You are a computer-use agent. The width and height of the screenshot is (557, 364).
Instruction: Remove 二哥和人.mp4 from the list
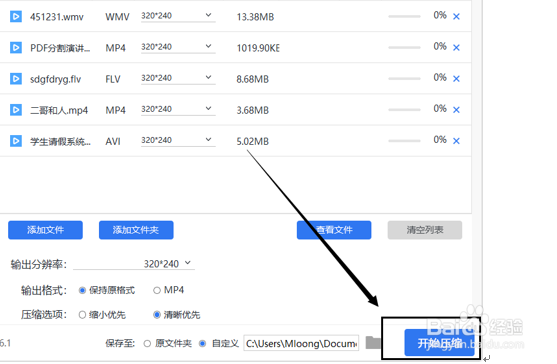pyautogui.click(x=456, y=110)
